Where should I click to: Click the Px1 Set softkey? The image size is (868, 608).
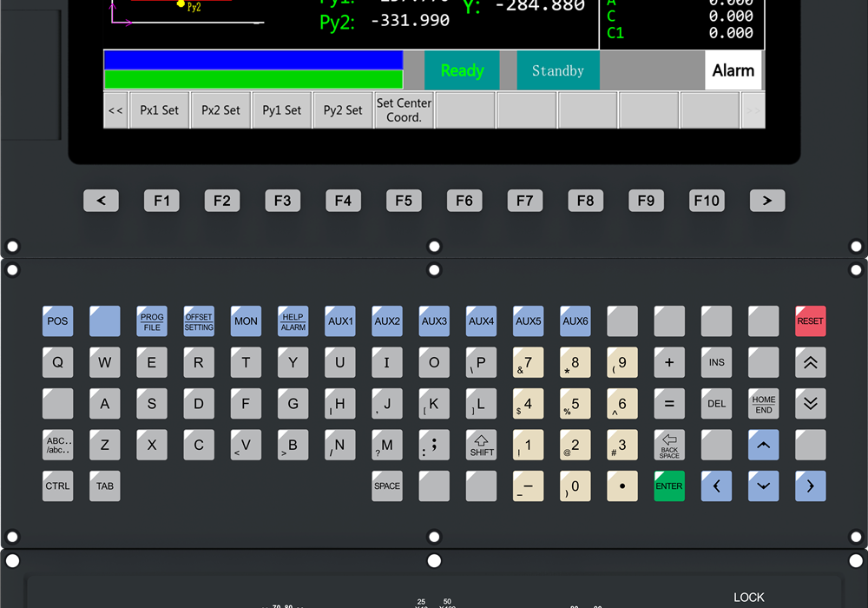(160, 110)
